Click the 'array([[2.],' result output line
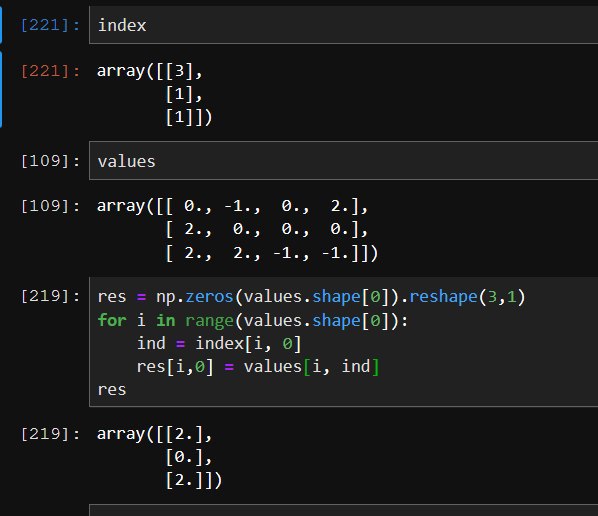The height and width of the screenshot is (516, 598). 154,434
